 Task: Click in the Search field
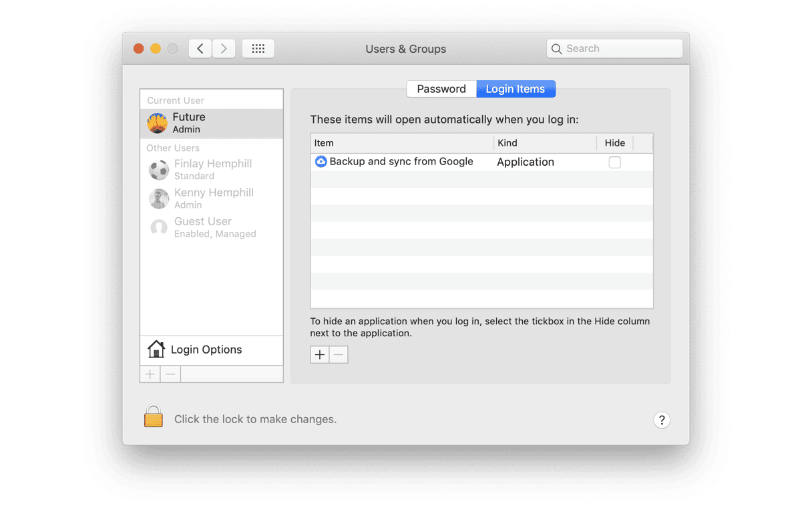[614, 49]
